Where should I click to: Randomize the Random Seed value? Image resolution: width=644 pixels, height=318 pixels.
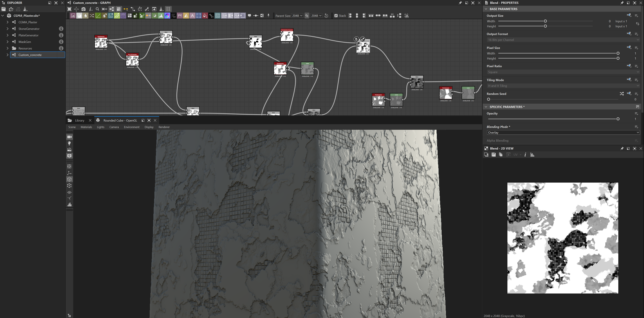pyautogui.click(x=622, y=94)
